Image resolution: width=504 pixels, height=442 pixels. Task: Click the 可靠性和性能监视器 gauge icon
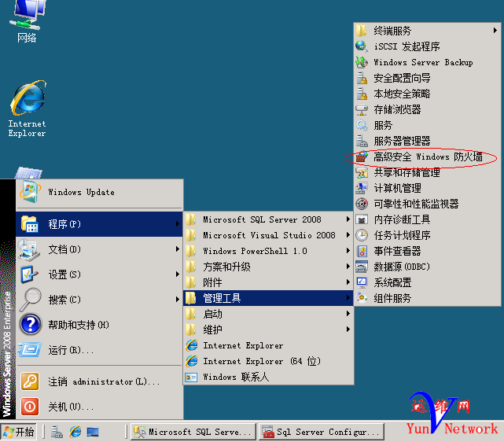[362, 204]
